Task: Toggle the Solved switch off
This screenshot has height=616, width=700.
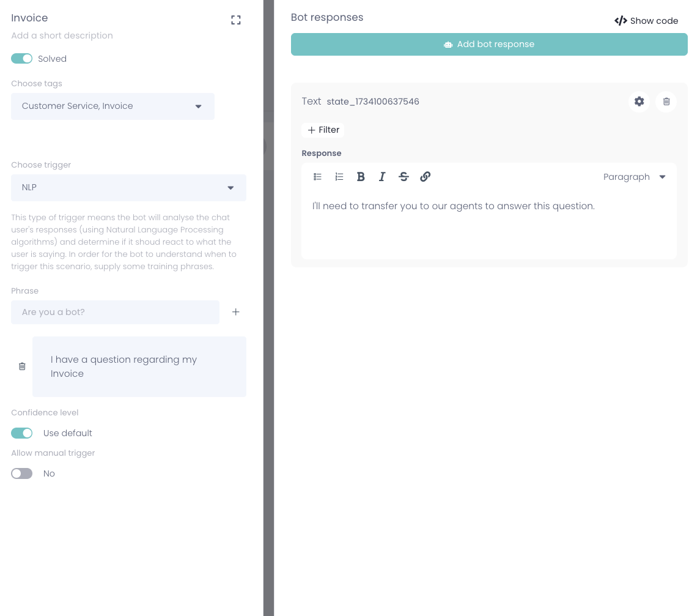Action: coord(22,59)
